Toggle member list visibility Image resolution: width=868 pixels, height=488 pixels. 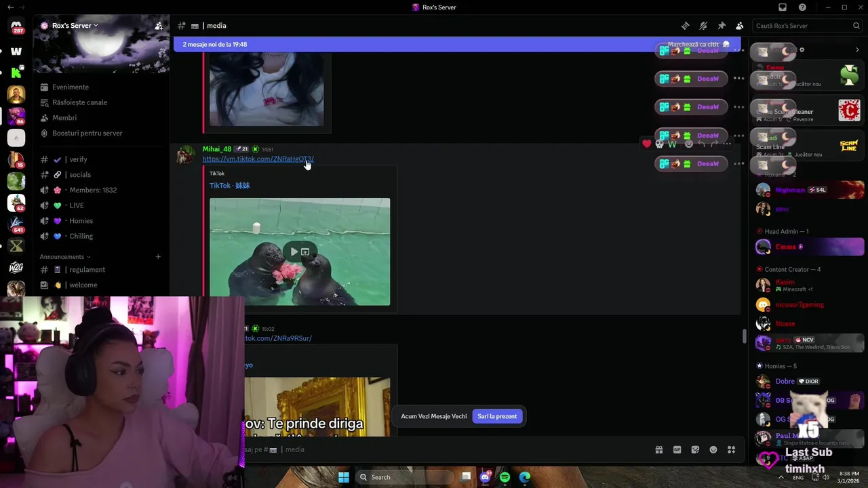[x=740, y=26]
